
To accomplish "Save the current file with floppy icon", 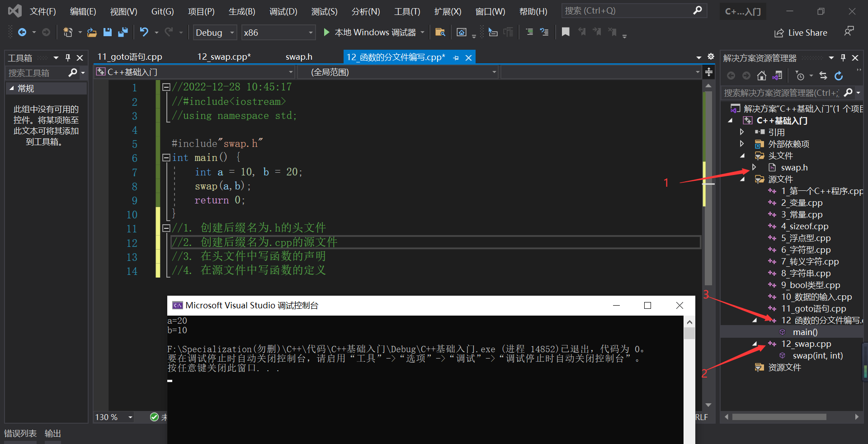I will [107, 32].
